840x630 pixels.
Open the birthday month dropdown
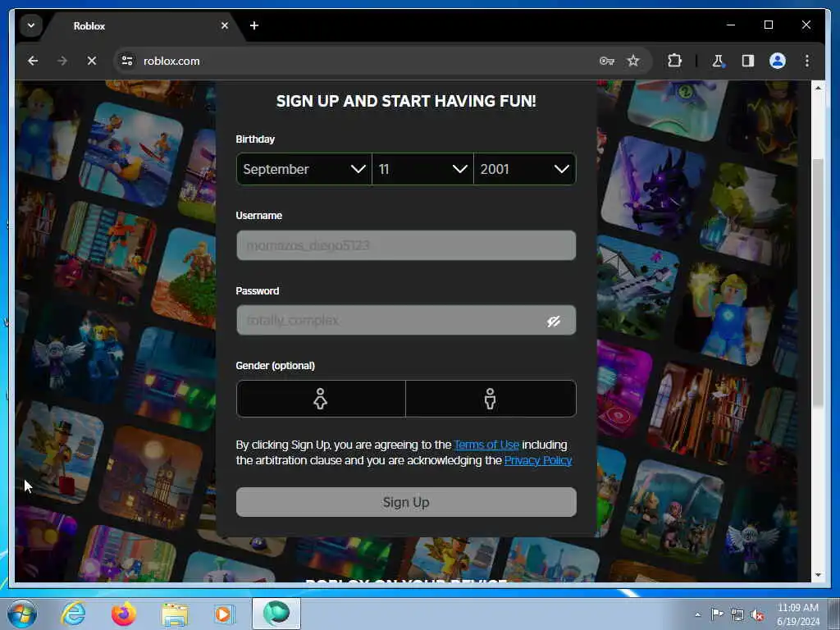(x=304, y=169)
